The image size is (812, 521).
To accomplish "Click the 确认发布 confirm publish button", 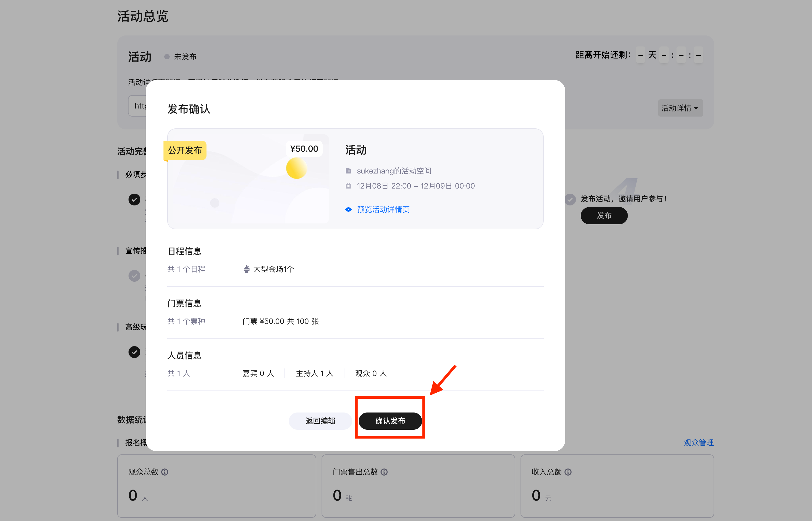I will coord(390,421).
